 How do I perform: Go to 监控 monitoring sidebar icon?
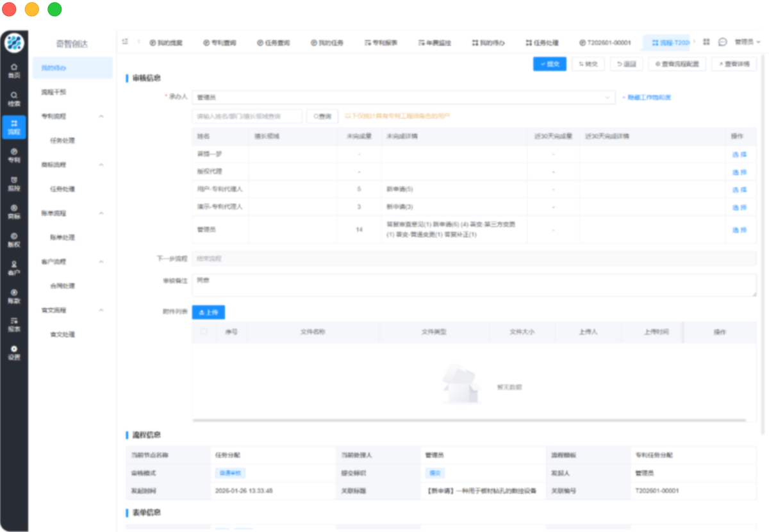(x=13, y=183)
